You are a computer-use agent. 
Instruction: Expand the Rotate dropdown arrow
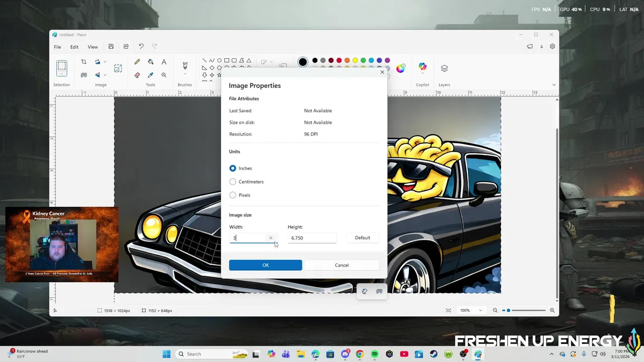point(105,62)
